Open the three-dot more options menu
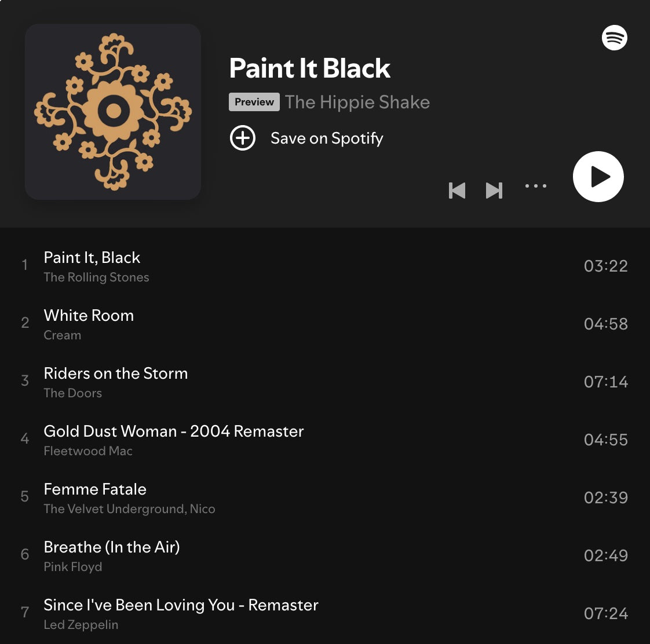The height and width of the screenshot is (644, 650). pos(536,186)
